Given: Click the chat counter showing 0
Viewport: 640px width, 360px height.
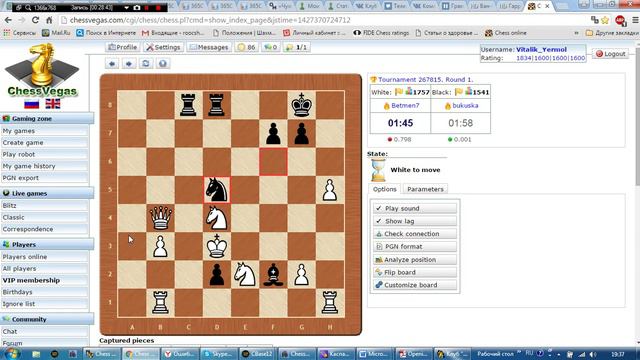Looking at the screenshot, I should [x=270, y=47].
